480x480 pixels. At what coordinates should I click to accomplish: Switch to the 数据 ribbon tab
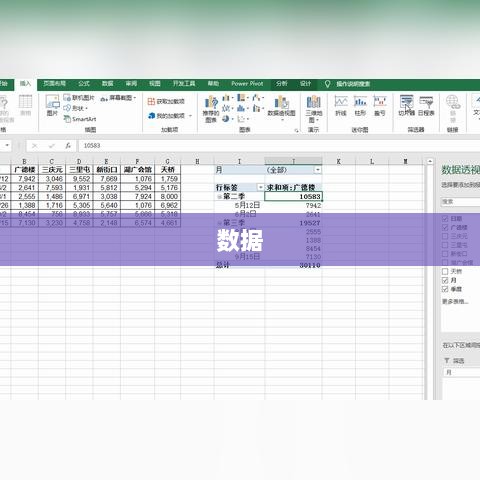pos(107,84)
